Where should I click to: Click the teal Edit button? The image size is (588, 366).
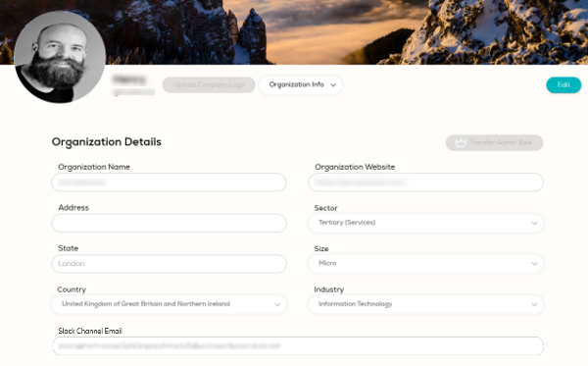click(x=563, y=84)
